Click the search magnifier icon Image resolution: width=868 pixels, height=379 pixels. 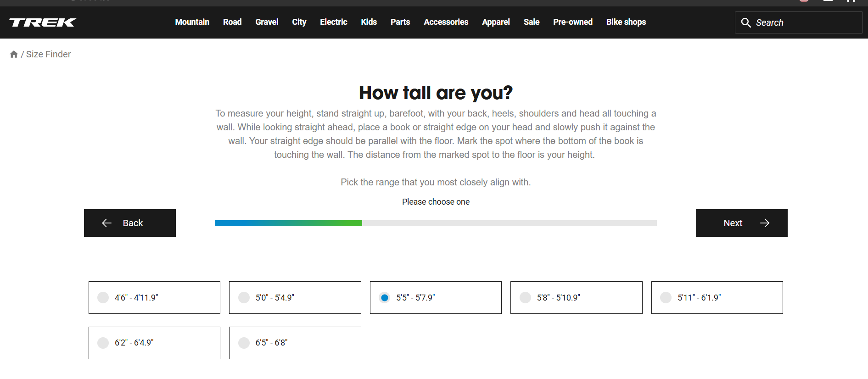(x=746, y=22)
